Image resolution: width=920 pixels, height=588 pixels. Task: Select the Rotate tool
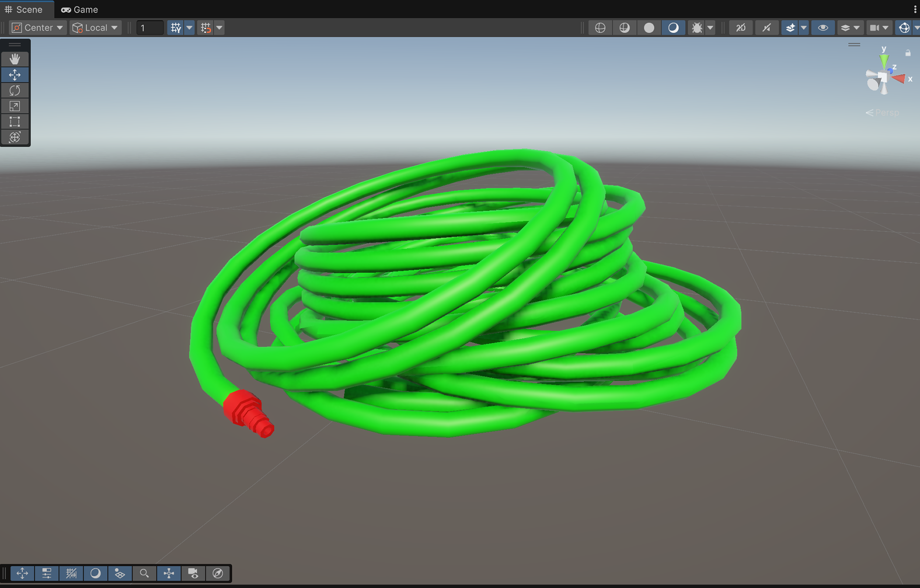pyautogui.click(x=15, y=90)
